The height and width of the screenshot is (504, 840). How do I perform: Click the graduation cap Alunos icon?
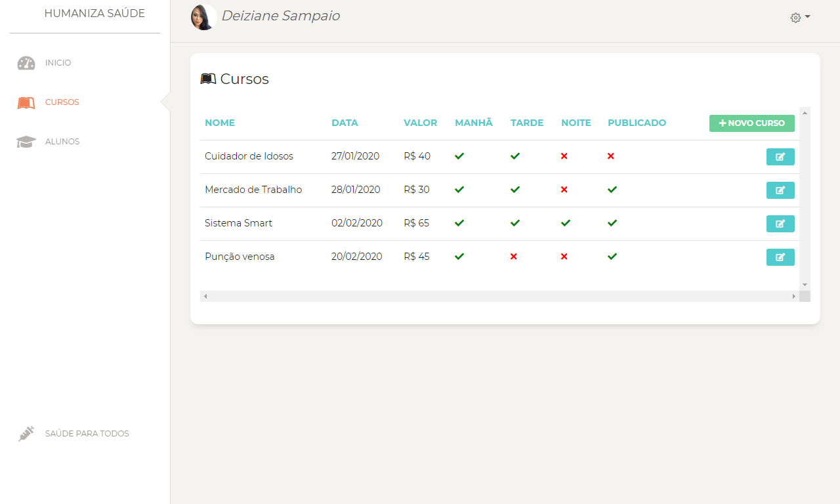tap(26, 142)
